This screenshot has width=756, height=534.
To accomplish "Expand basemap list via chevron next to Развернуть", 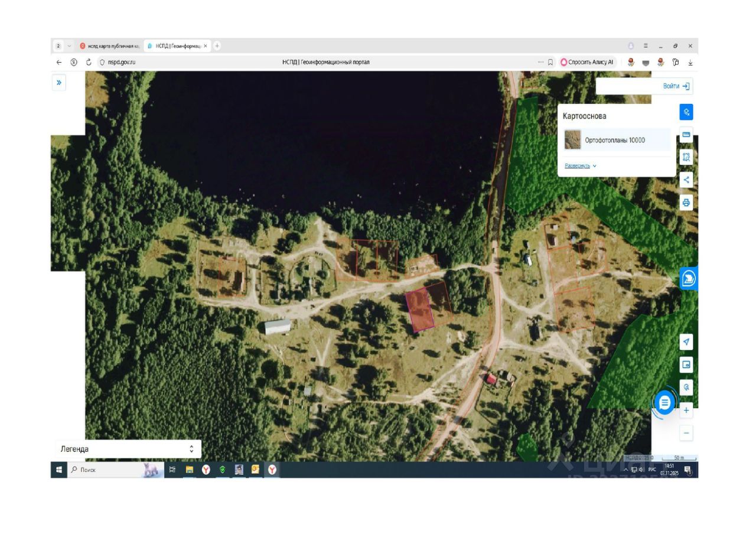I will point(594,166).
